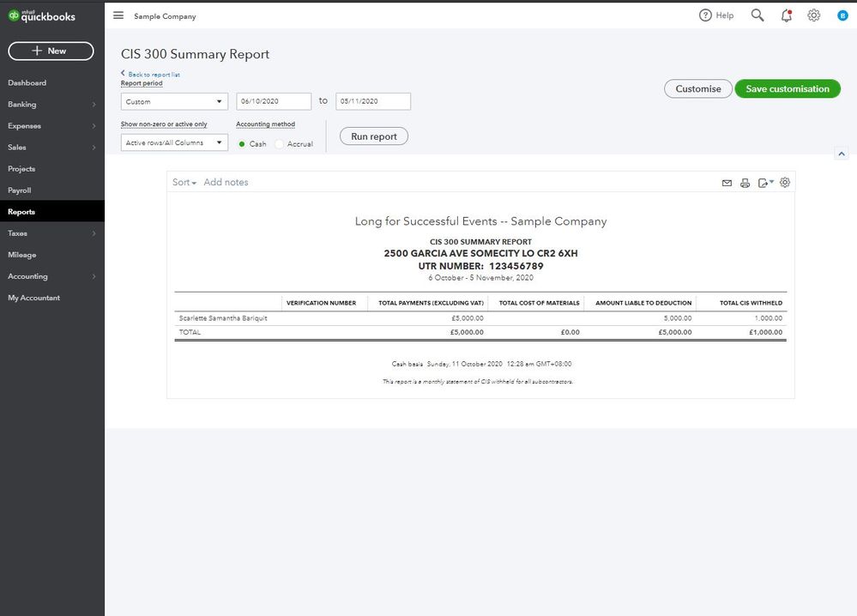Open Mileage in sidebar
Image resolution: width=857 pixels, height=616 pixels.
(x=21, y=255)
